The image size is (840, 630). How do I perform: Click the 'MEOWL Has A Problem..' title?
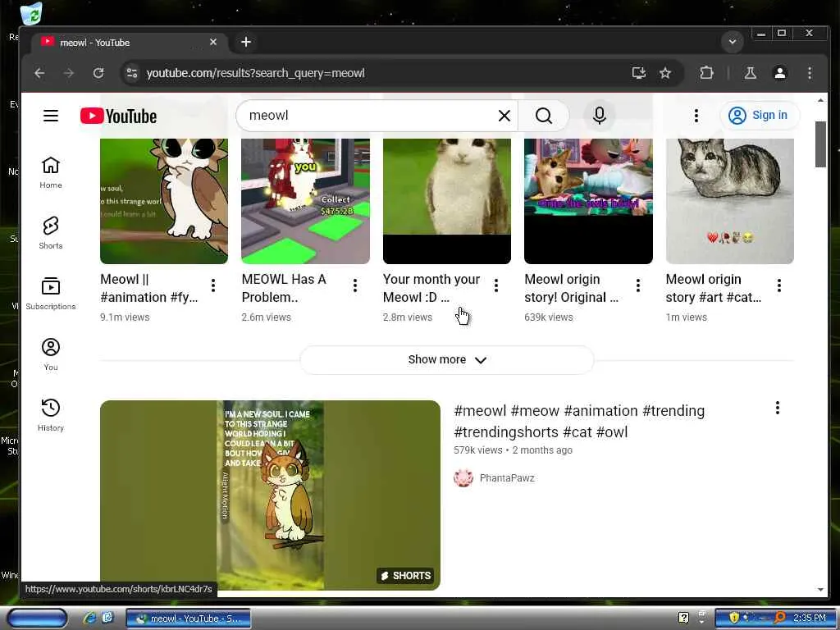(284, 288)
